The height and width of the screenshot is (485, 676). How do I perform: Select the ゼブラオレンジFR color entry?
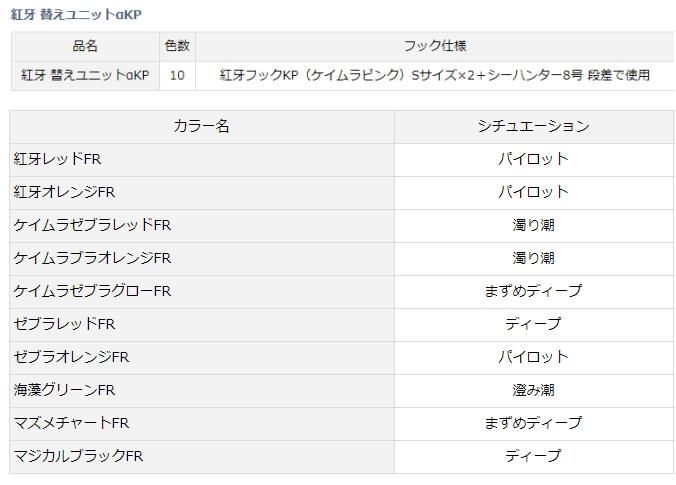pos(72,357)
